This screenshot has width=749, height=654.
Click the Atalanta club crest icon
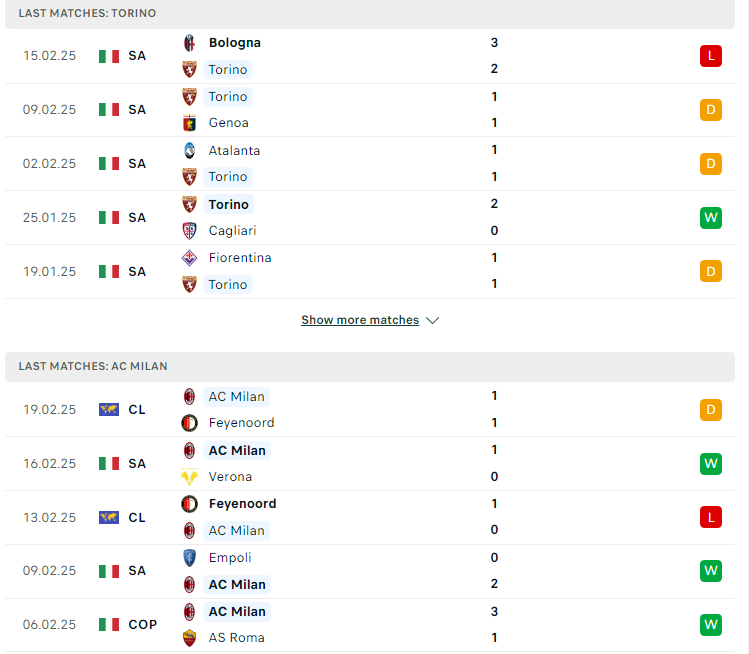189,150
